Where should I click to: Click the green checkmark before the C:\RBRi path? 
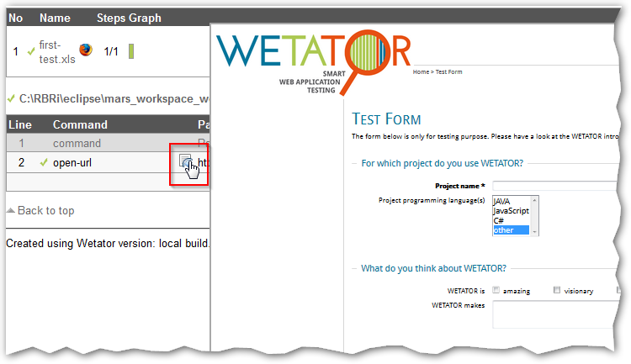click(x=11, y=98)
